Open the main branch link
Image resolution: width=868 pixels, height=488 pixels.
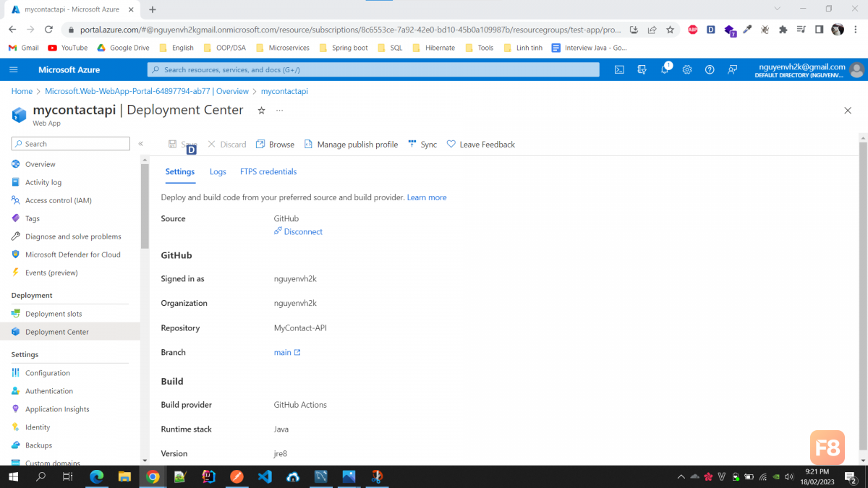(287, 353)
